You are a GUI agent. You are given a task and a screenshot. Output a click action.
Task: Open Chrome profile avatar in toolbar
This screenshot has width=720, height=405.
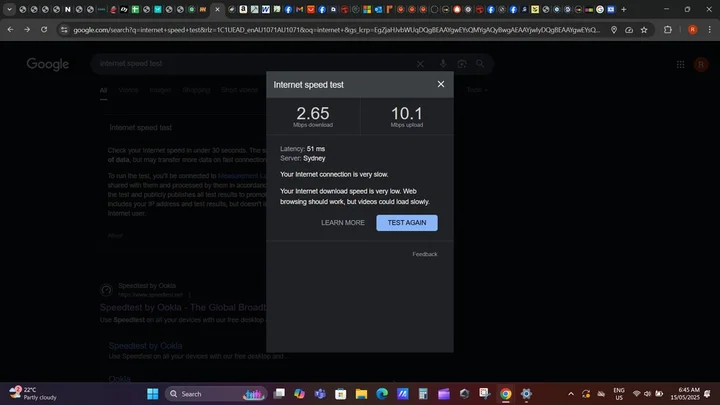coord(692,30)
